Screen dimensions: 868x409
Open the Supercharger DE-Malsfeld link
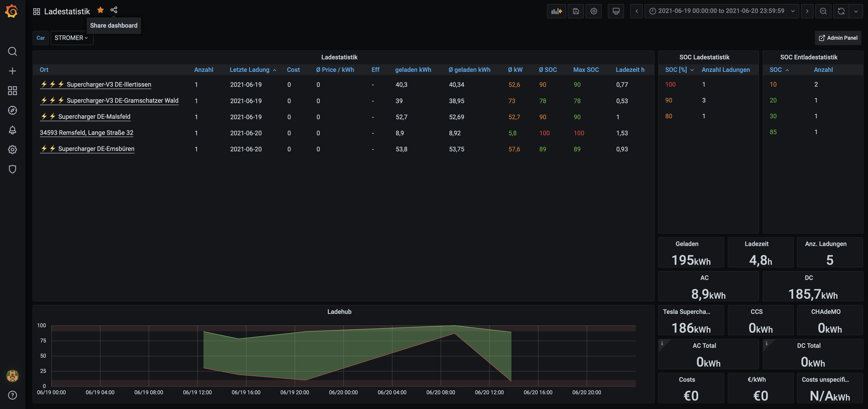point(94,117)
